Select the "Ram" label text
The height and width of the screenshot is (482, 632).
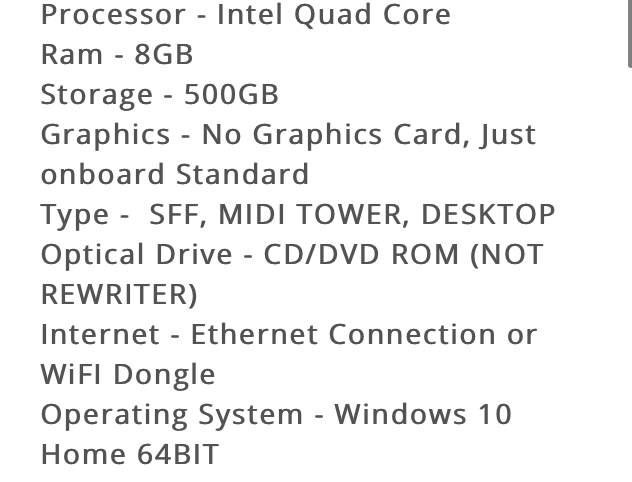[72, 54]
